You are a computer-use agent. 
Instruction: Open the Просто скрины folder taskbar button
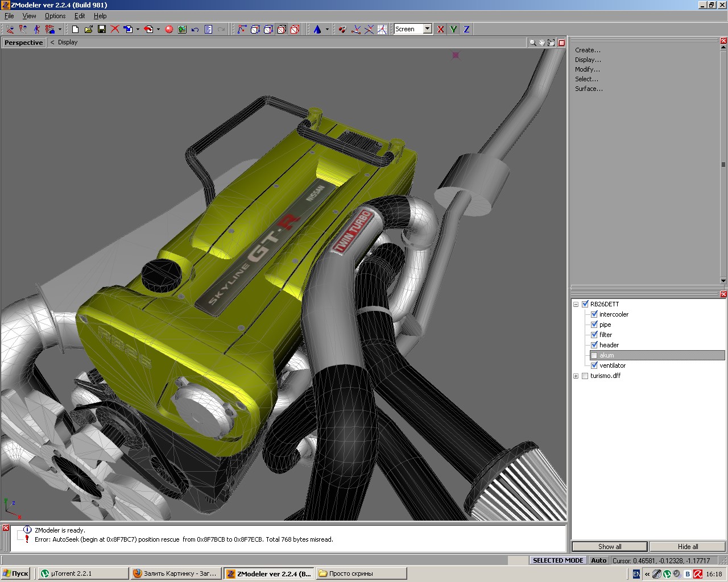(361, 573)
